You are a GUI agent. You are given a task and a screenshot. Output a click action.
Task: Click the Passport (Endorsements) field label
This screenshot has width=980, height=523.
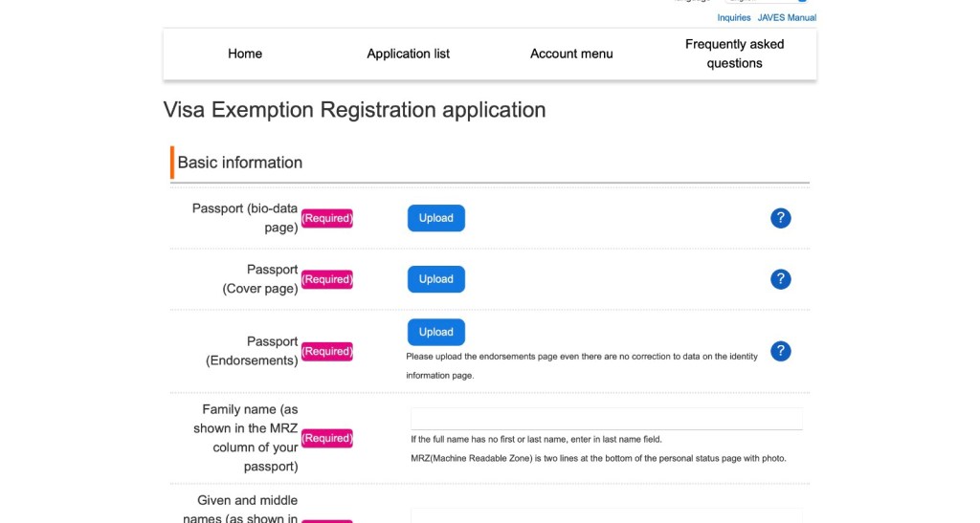252,351
